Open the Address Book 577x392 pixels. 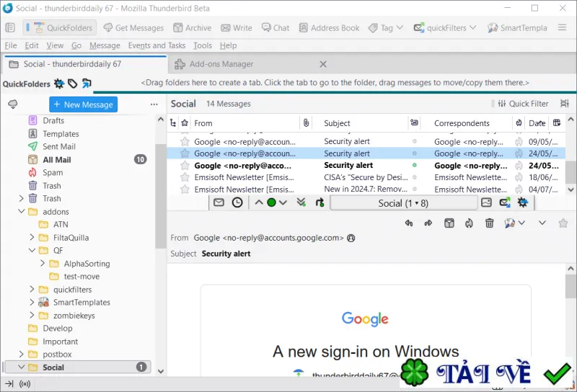click(329, 28)
